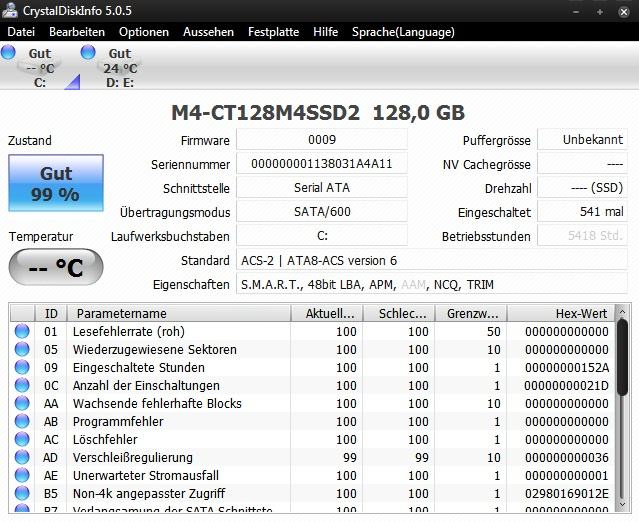Click the Schnittstelle field showing Serial ATA
The height and width of the screenshot is (522, 639).
pos(322,187)
